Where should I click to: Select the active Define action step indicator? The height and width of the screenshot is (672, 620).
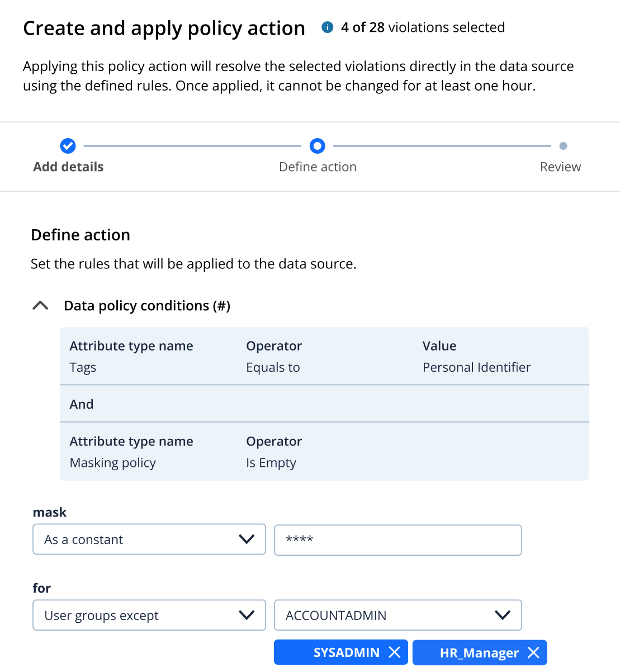pos(318,146)
